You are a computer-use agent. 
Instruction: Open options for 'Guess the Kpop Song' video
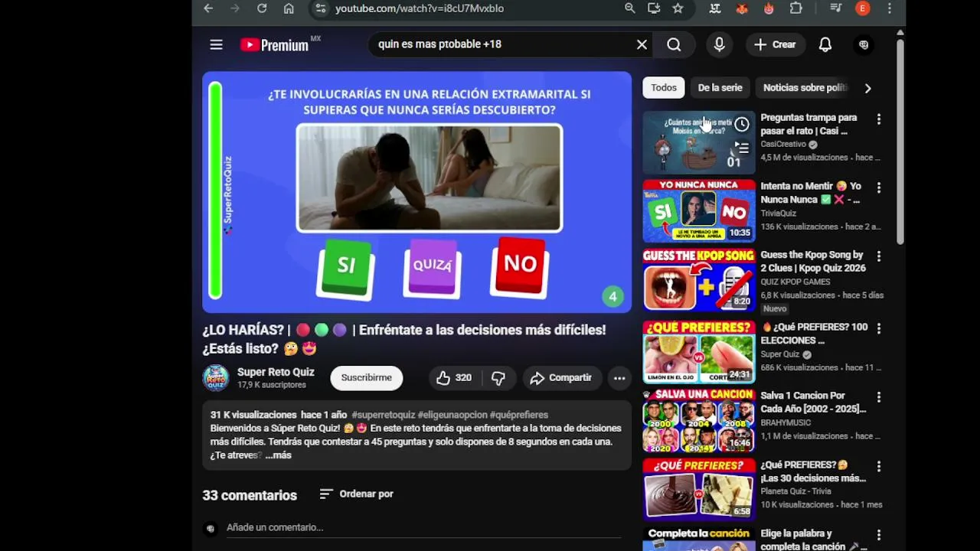879,256
